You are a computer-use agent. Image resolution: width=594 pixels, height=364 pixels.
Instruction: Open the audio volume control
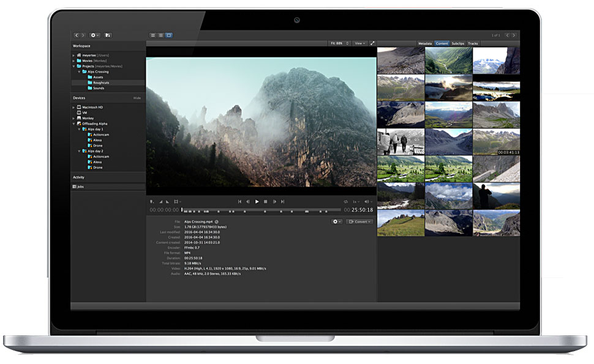coord(368,201)
